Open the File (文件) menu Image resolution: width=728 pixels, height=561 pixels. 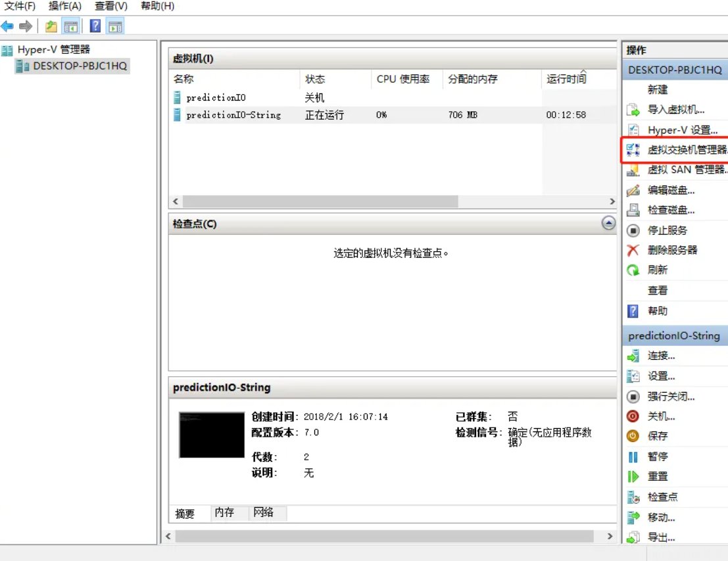(x=20, y=6)
